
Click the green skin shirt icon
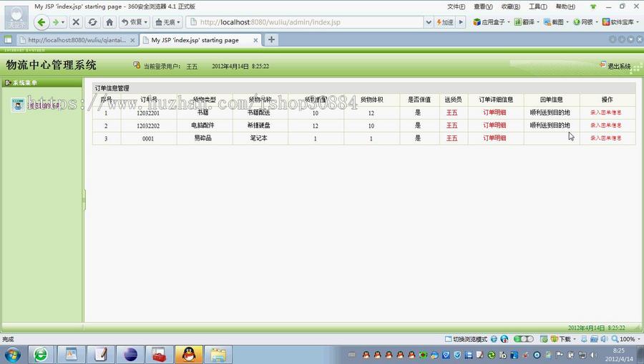[593, 6]
